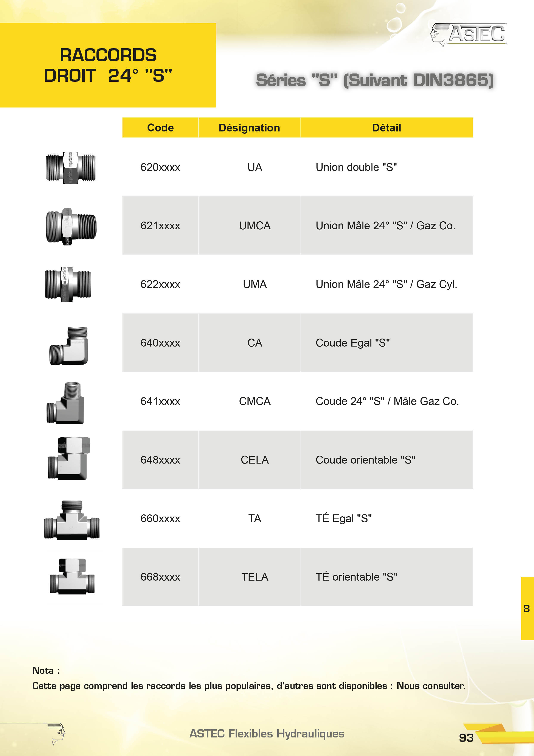Viewport: 534px width, 756px height.
Task: Click the Détail column header
Action: coord(386,128)
